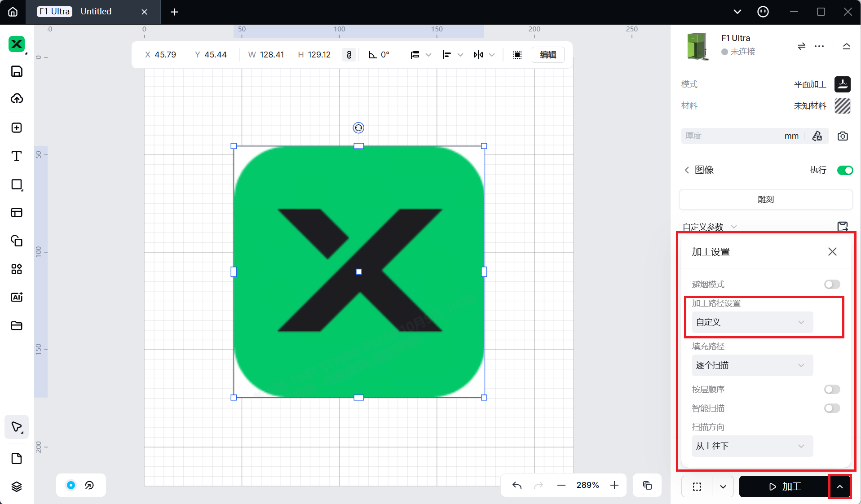Open a new tab with plus
This screenshot has height=504, width=861.
click(x=175, y=12)
